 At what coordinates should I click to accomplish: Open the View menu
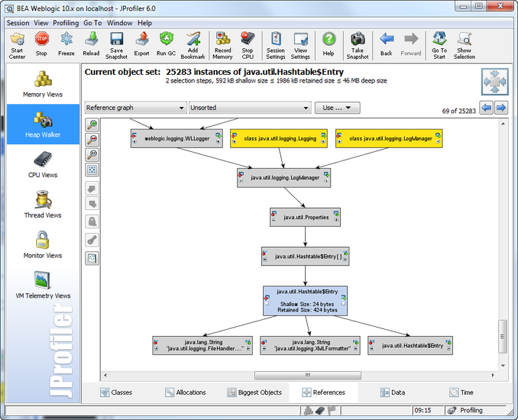click(x=41, y=23)
